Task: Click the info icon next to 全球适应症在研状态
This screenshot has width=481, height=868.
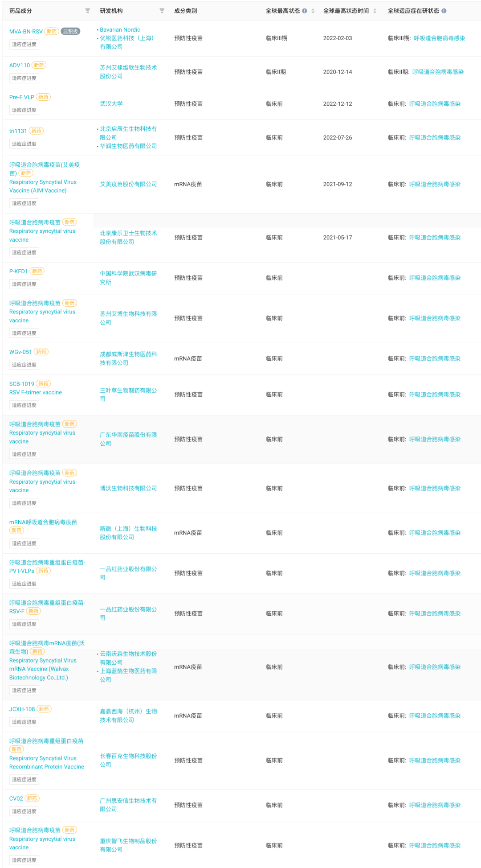Action: [444, 11]
